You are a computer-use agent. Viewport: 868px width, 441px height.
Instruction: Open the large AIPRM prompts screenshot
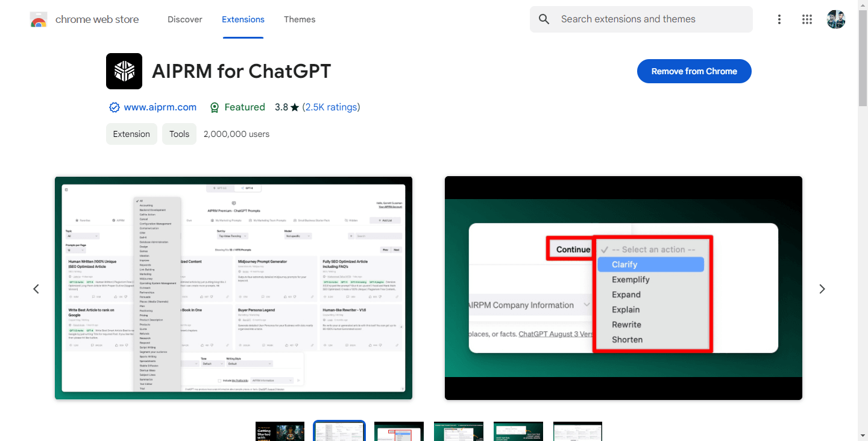pyautogui.click(x=233, y=288)
